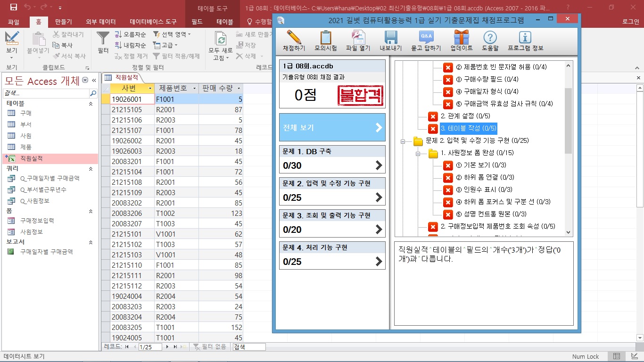Select the 2. 관계 설정 tree item
The height and width of the screenshot is (362, 644).
(x=458, y=116)
